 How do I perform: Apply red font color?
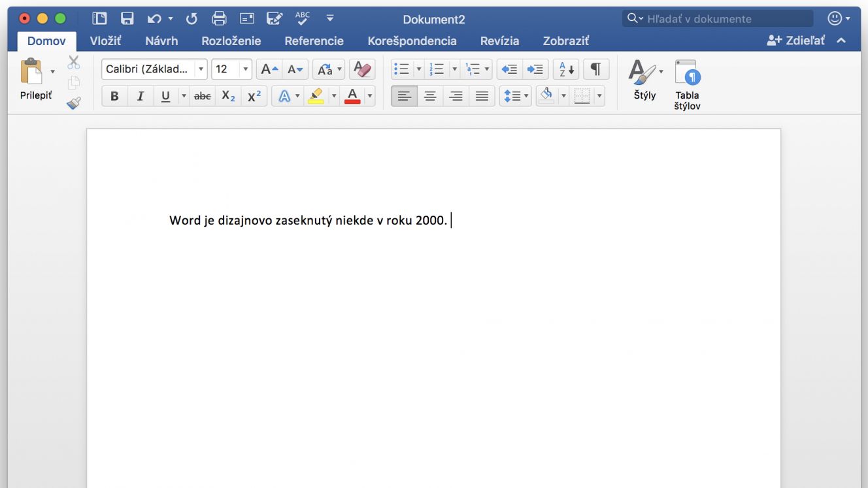pos(352,96)
